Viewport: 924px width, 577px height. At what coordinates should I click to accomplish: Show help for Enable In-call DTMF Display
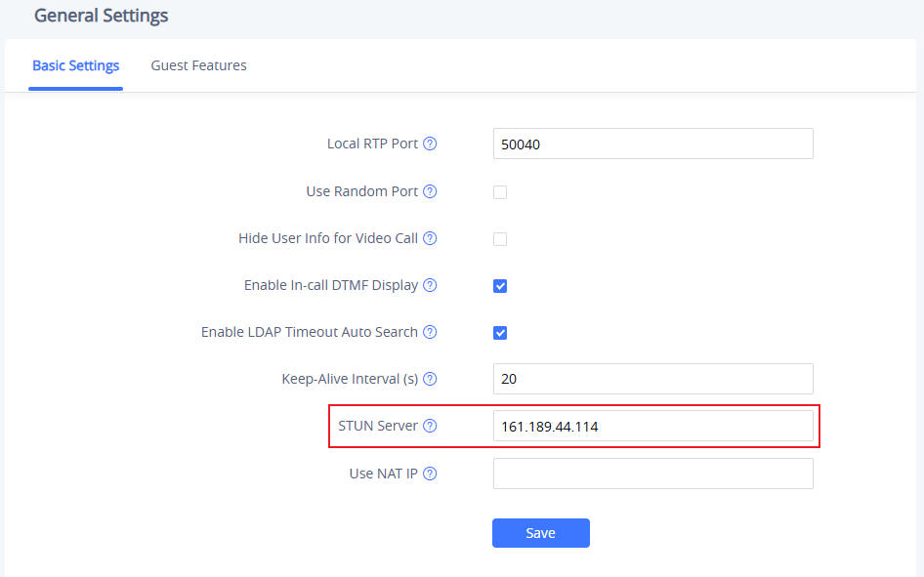[x=430, y=285]
